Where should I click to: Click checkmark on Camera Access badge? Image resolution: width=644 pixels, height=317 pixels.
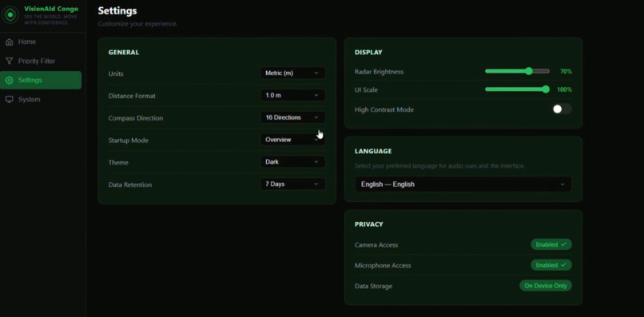[563, 244]
